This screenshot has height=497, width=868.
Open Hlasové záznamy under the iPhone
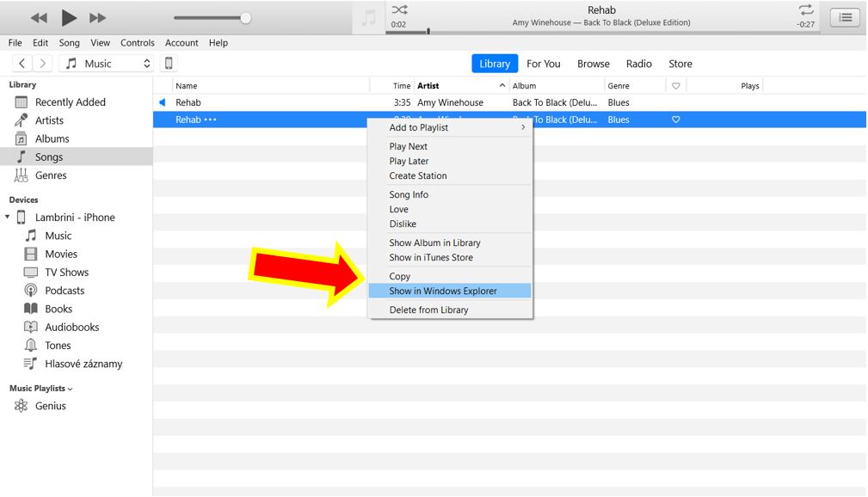77,363
